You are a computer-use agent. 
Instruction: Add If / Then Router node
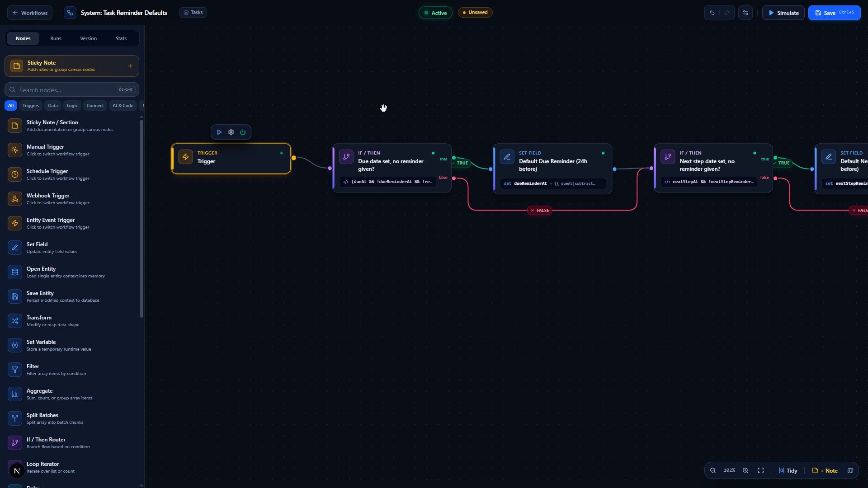71,443
